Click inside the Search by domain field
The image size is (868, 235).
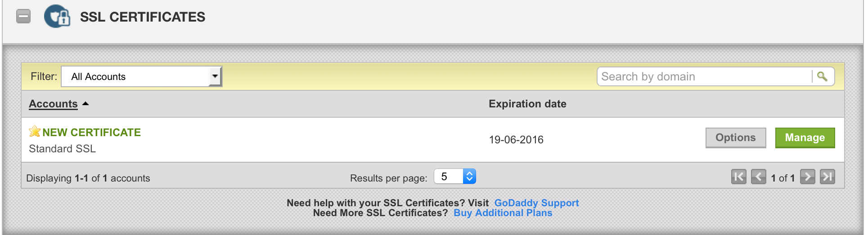705,76
